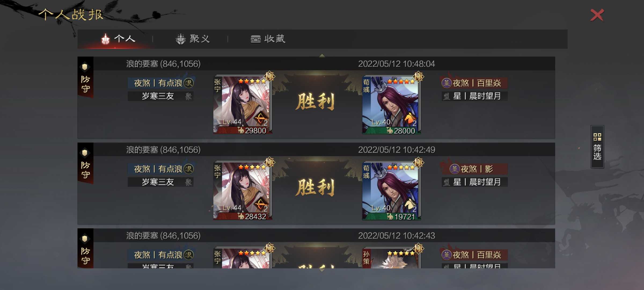The image size is (644, 290).
Task: Tap the 岁寒三友 聚 label in first report
Action: coord(160,96)
